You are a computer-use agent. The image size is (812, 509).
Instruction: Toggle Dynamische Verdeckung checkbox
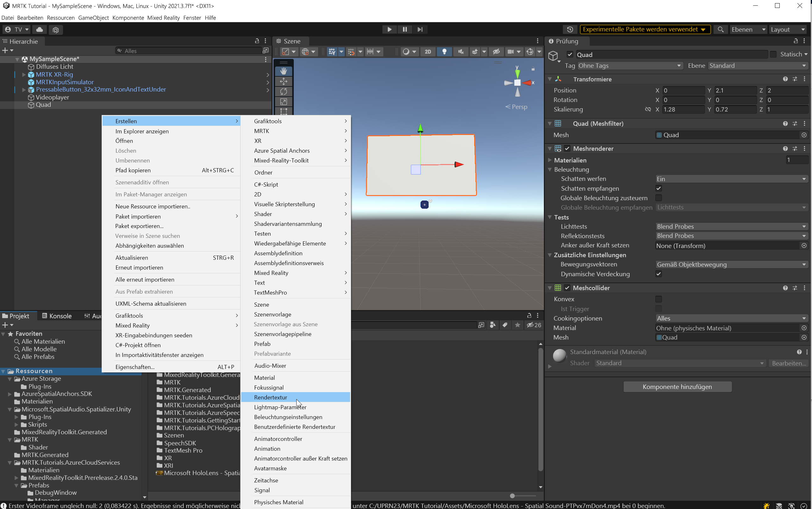point(658,274)
